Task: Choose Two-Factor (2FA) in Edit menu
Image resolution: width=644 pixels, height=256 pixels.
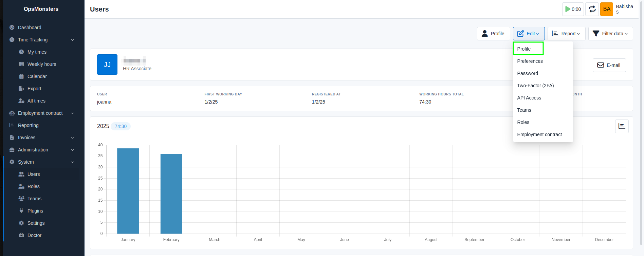Action: coord(535,86)
